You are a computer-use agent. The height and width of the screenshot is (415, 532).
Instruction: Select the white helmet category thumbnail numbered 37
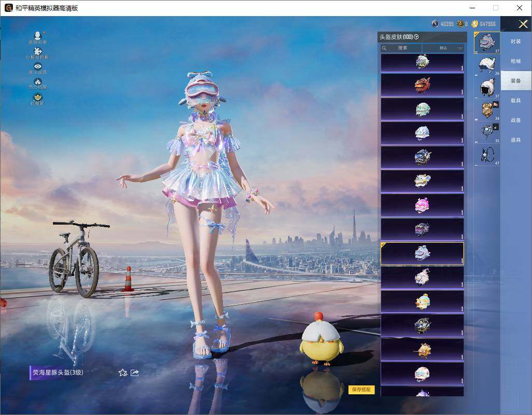coord(487,88)
